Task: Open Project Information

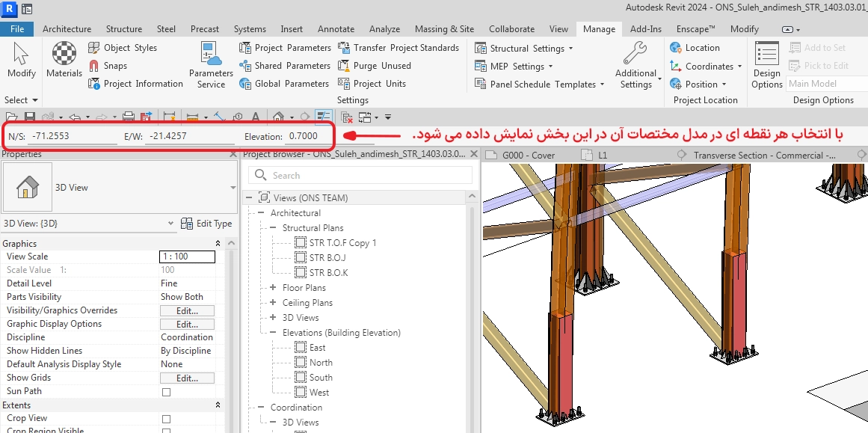Action: (94, 84)
